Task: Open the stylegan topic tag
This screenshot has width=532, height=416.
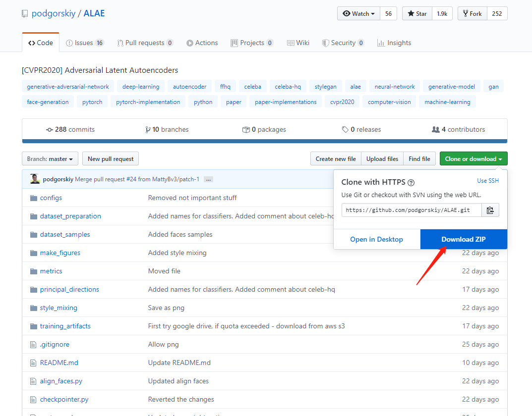Action: (x=326, y=86)
